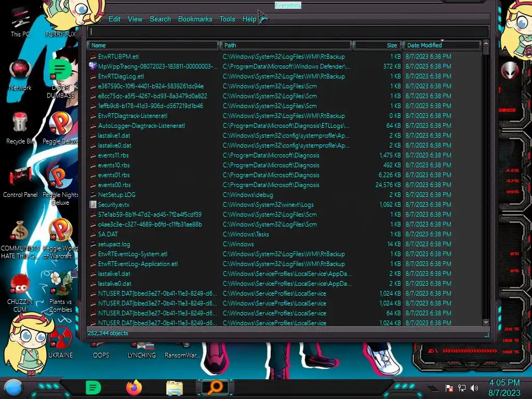Select the events01.rbs file name
Image resolution: width=532 pixels, height=399 pixels.
point(114,175)
